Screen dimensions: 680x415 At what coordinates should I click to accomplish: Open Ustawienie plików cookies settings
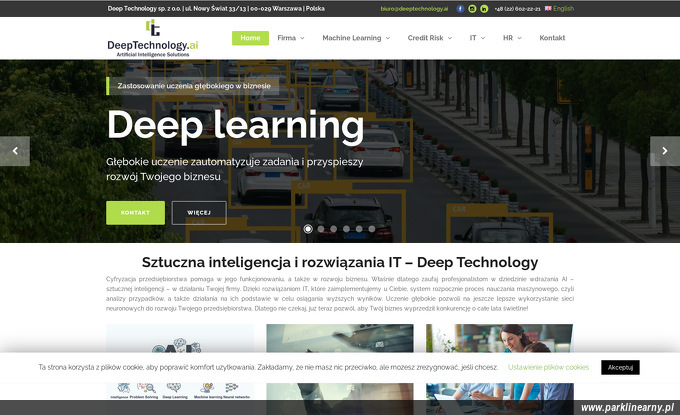548,367
